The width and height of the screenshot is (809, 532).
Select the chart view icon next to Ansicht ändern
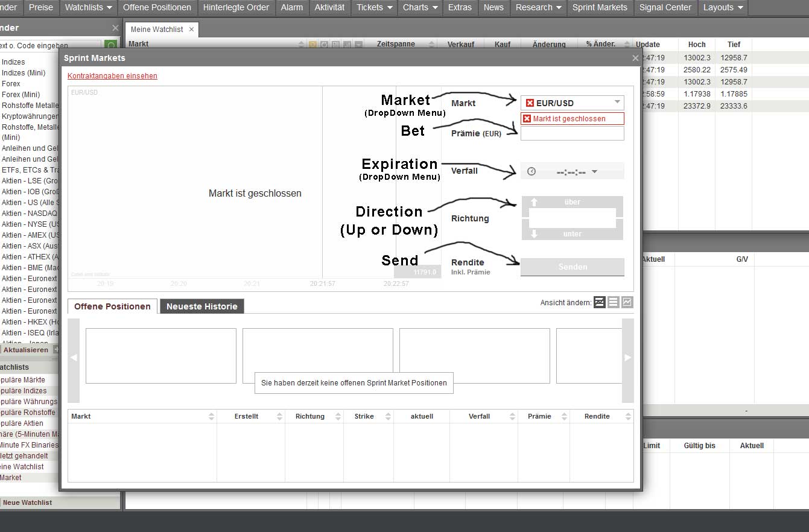pos(627,302)
